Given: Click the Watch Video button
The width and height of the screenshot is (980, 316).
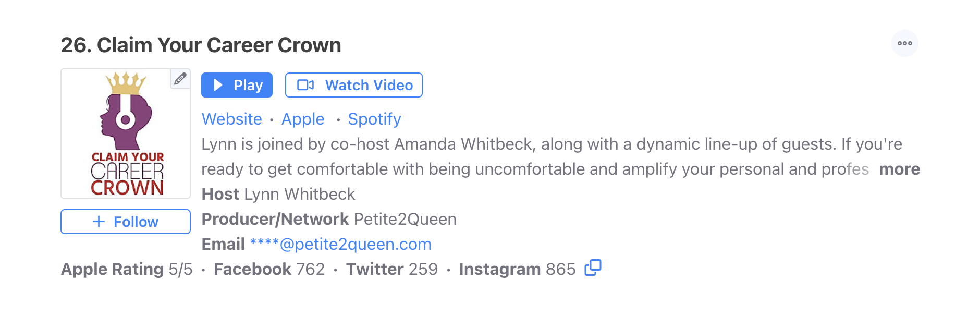Looking at the screenshot, I should (x=353, y=85).
